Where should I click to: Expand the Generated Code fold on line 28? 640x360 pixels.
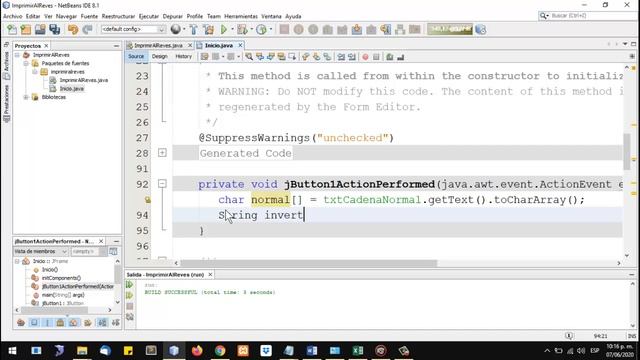tap(162, 153)
